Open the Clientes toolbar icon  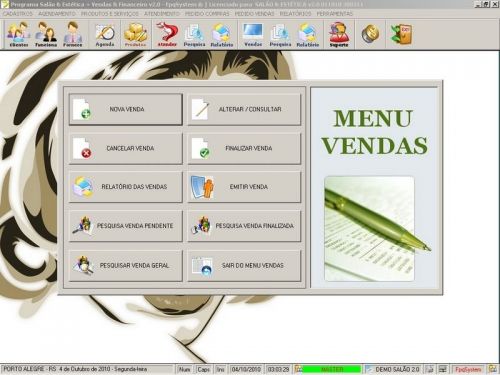(19, 34)
